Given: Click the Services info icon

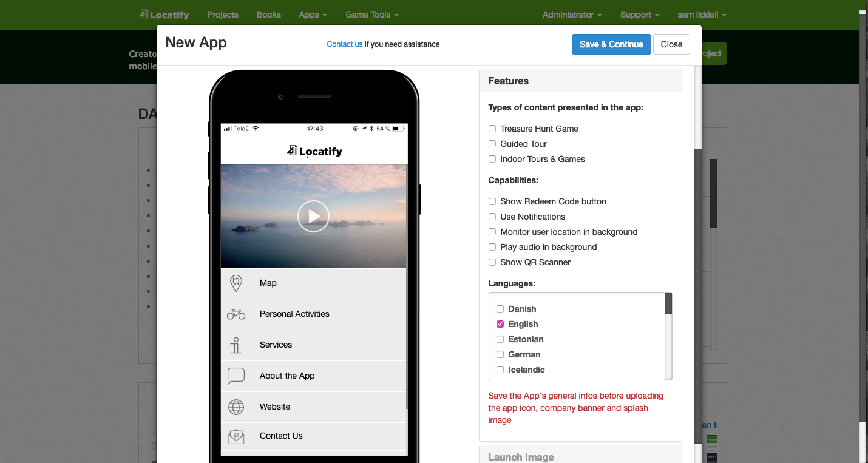Looking at the screenshot, I should pos(236,345).
